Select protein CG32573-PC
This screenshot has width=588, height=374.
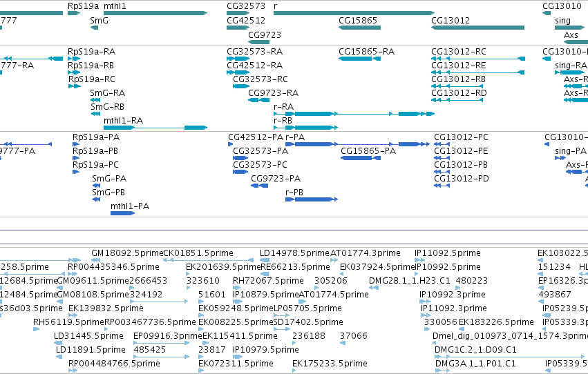tap(240, 173)
